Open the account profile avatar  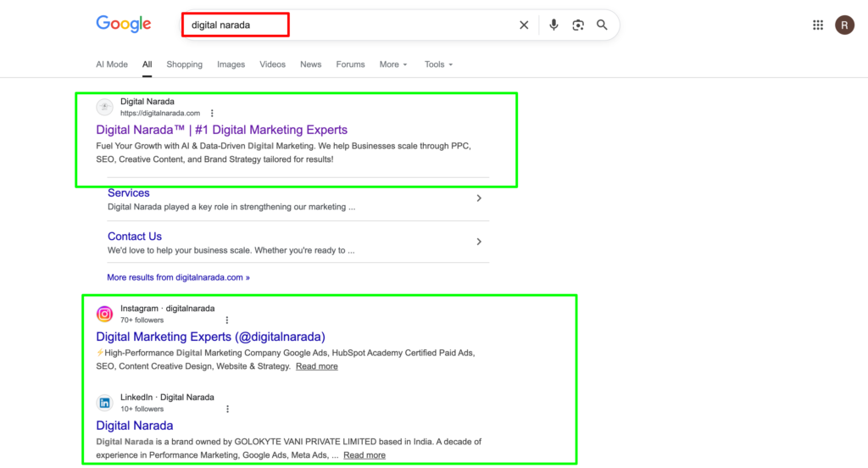click(x=844, y=25)
